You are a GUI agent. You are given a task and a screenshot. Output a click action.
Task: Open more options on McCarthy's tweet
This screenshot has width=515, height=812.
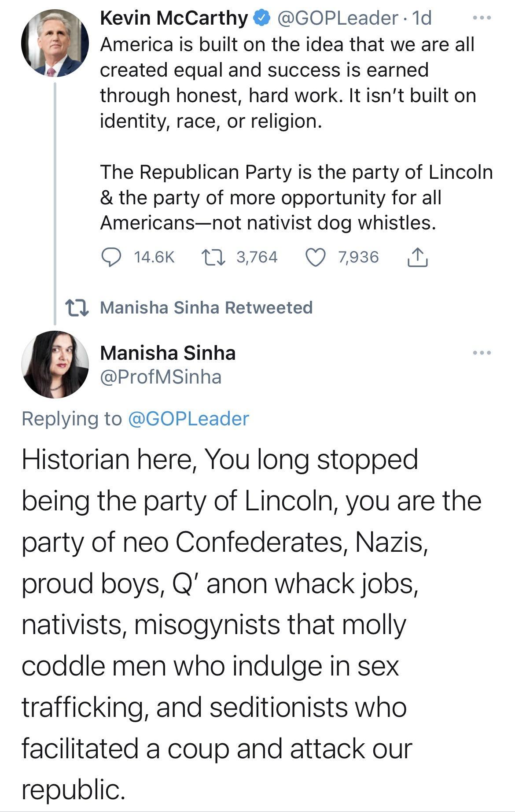(482, 18)
